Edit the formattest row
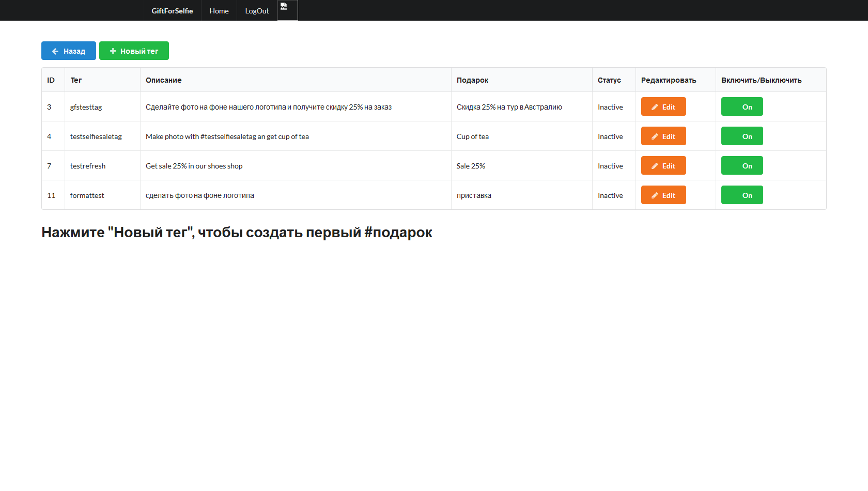Viewport: 868px width, 491px height. (x=663, y=195)
